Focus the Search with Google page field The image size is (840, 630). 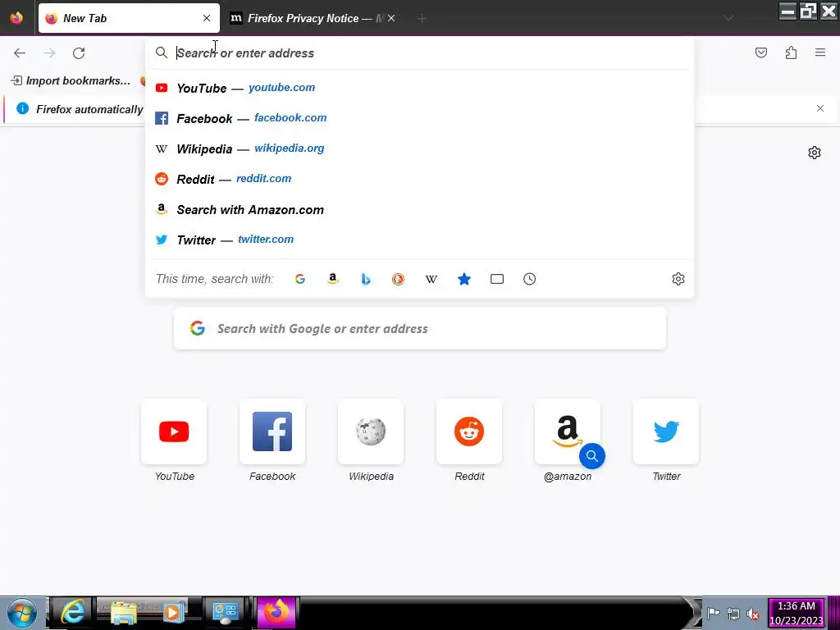click(419, 328)
